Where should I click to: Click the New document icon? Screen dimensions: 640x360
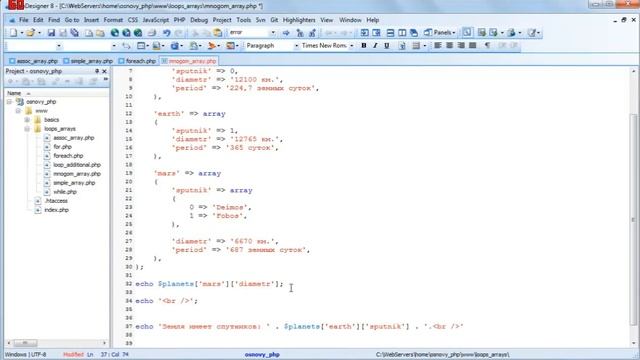point(13,33)
